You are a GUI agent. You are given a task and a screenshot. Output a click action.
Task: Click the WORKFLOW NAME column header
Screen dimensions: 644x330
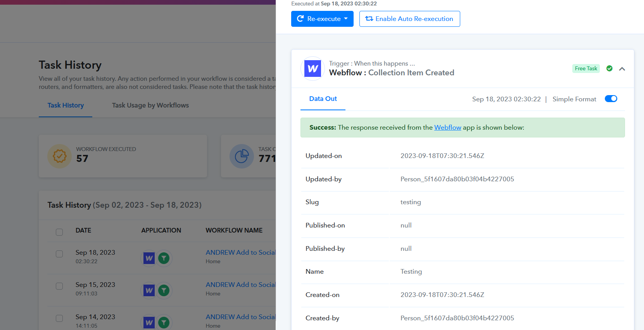(234, 230)
